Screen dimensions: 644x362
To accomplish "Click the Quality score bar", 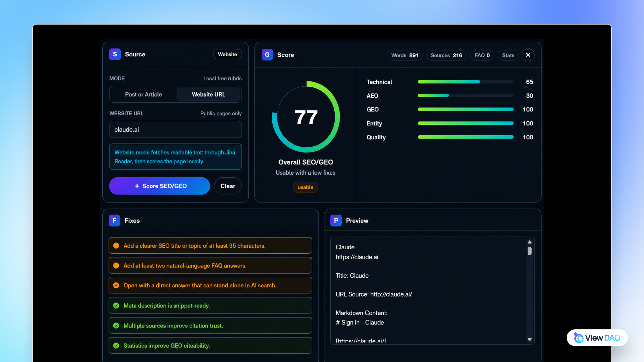I will point(465,137).
